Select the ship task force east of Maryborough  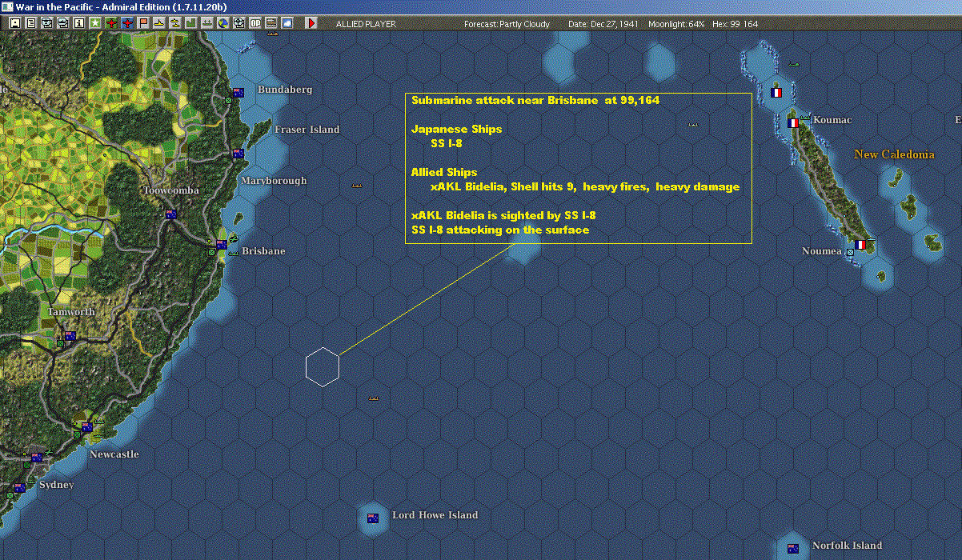(358, 186)
